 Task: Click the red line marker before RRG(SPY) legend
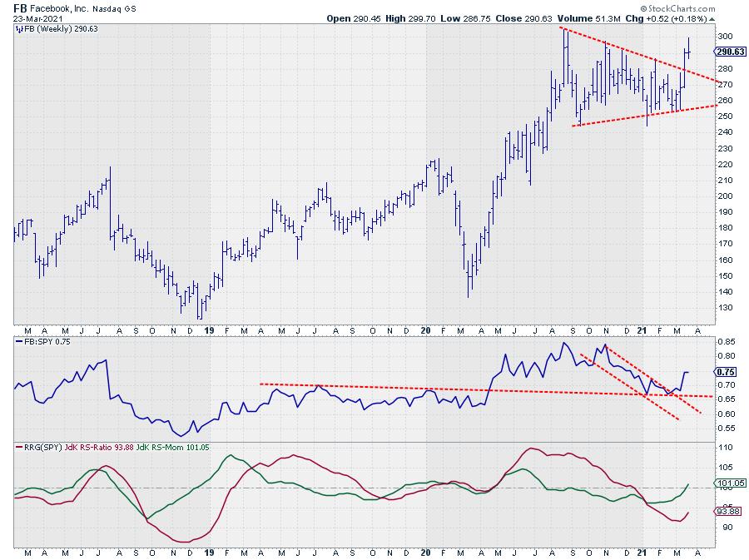[x=18, y=448]
